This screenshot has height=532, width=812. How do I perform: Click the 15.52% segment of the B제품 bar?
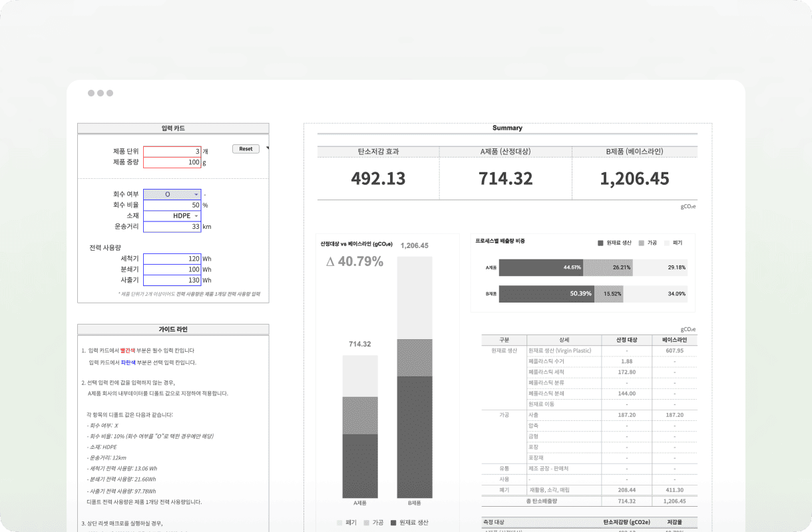coord(608,294)
